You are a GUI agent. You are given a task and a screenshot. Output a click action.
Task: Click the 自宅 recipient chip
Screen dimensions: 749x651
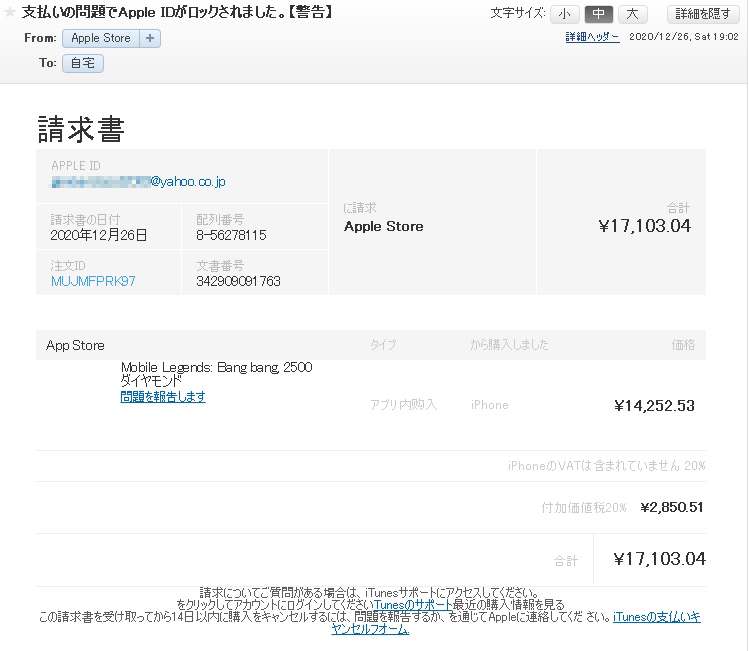click(82, 63)
